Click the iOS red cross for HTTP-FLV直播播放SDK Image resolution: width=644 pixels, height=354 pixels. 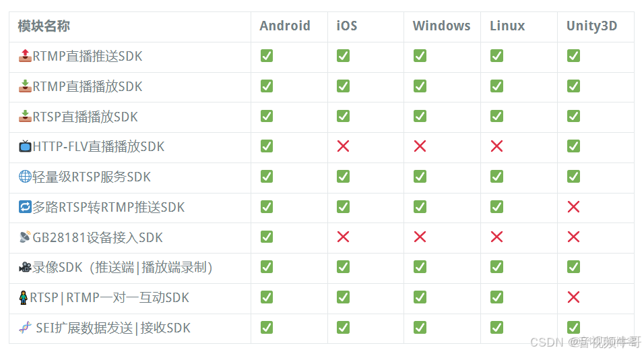tap(343, 146)
